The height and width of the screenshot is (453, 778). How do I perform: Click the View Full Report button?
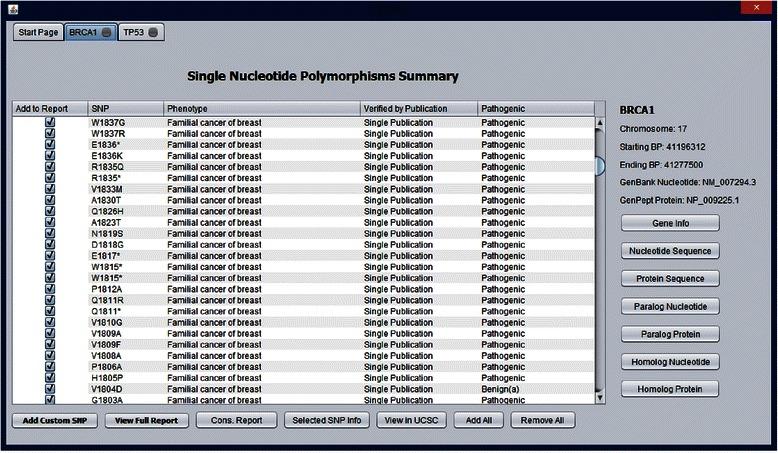point(146,420)
